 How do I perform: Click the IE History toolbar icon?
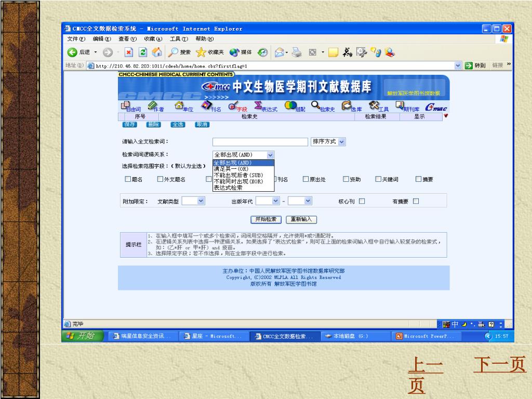[x=262, y=52]
